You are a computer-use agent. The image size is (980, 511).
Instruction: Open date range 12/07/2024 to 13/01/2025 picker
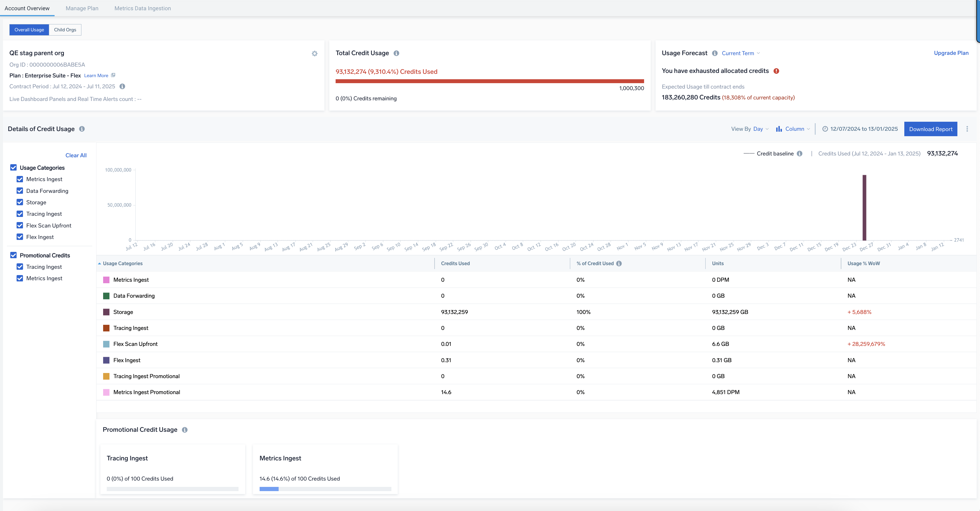coord(860,129)
